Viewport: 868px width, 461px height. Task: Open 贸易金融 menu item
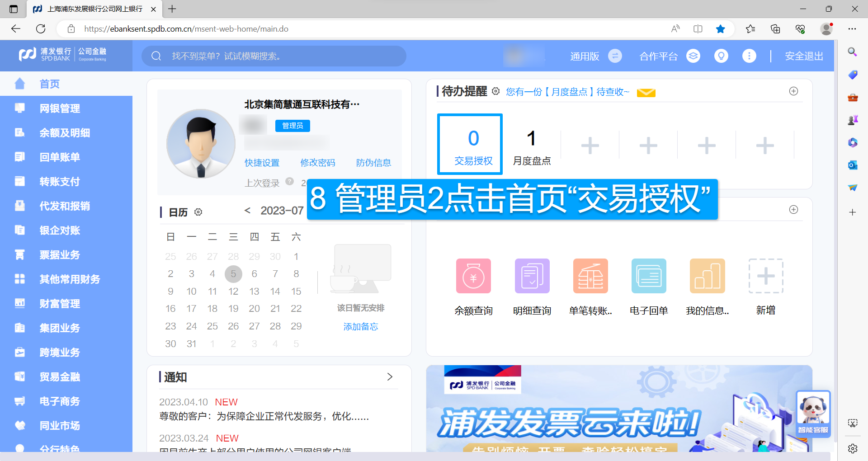click(x=66, y=377)
